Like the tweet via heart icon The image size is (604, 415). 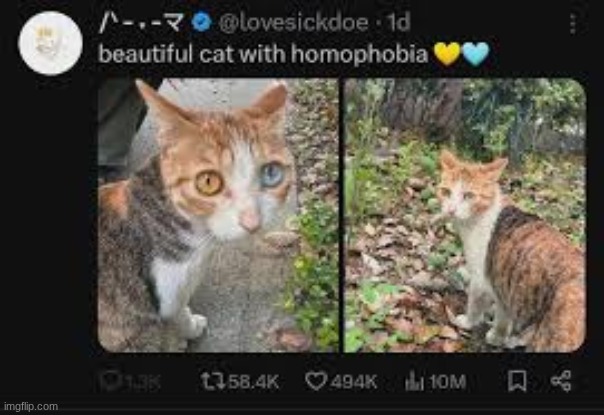click(x=316, y=381)
